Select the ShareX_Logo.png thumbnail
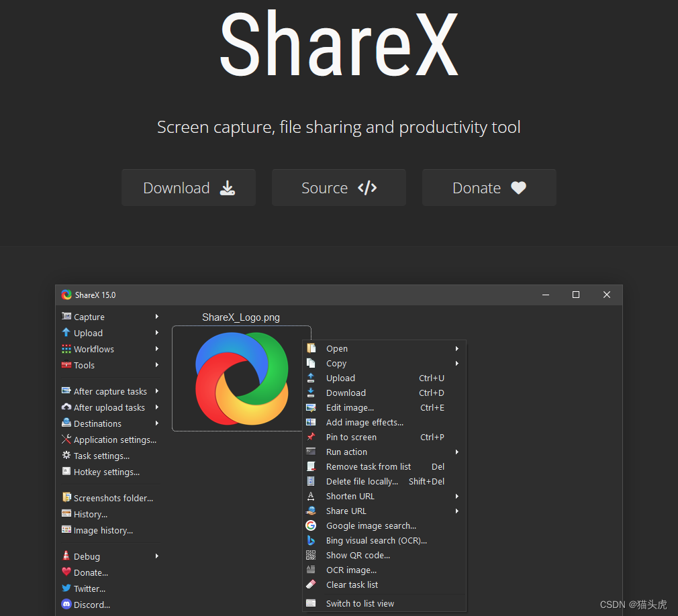This screenshot has width=678, height=616. tap(241, 378)
